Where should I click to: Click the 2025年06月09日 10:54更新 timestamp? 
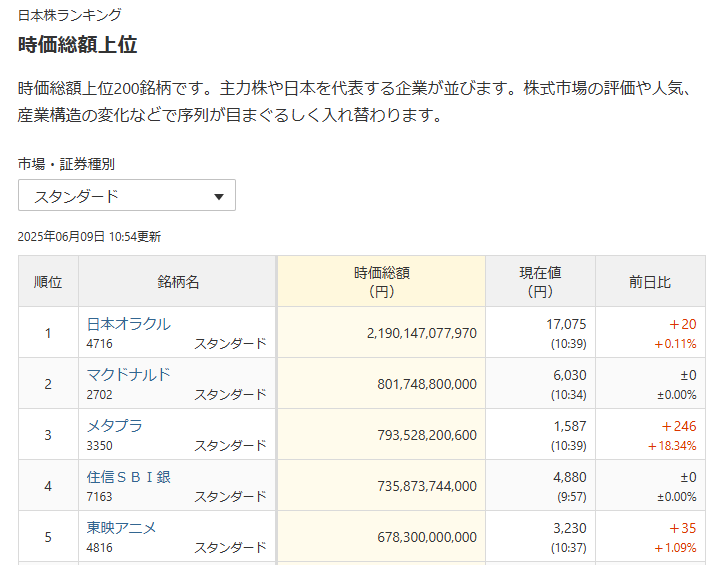point(89,237)
